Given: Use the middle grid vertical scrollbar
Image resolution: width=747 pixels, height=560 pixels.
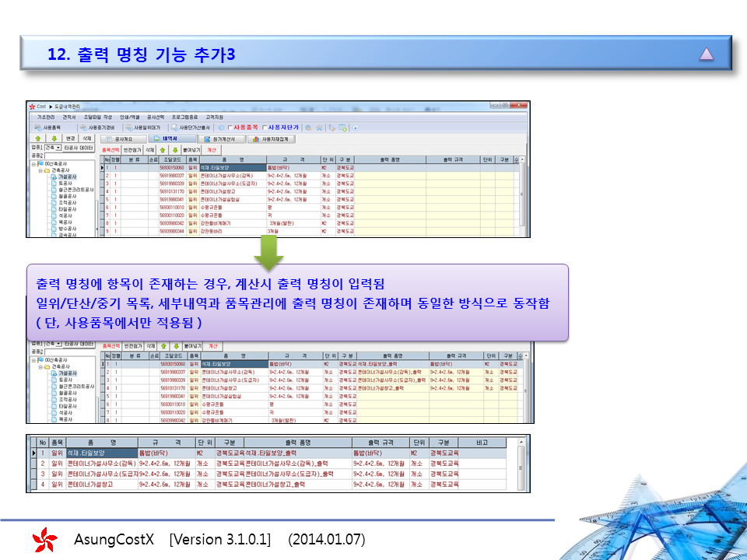Looking at the screenshot, I should click(525, 387).
